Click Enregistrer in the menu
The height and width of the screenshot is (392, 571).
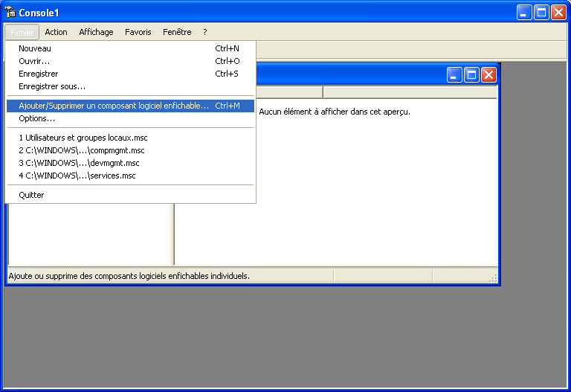tap(130, 74)
